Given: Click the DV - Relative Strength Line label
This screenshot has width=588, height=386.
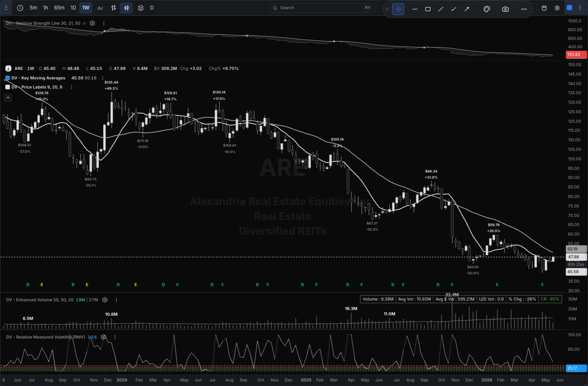Looking at the screenshot, I should pyautogui.click(x=43, y=23).
